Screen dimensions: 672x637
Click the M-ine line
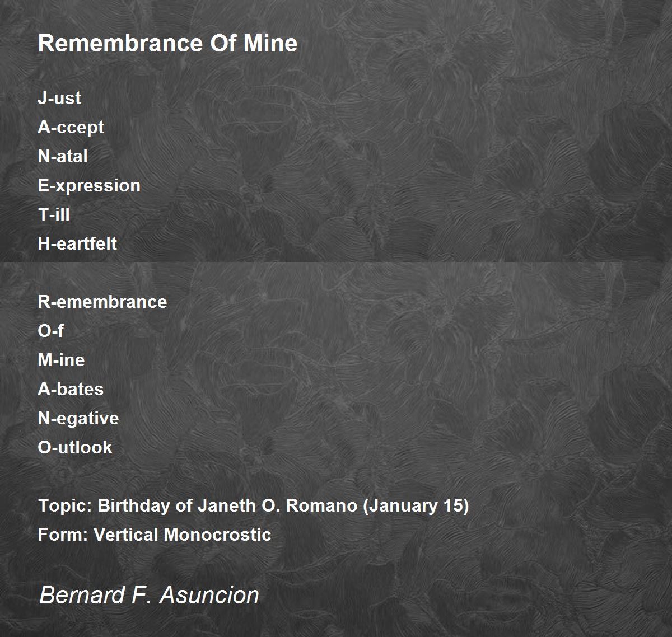coord(61,360)
